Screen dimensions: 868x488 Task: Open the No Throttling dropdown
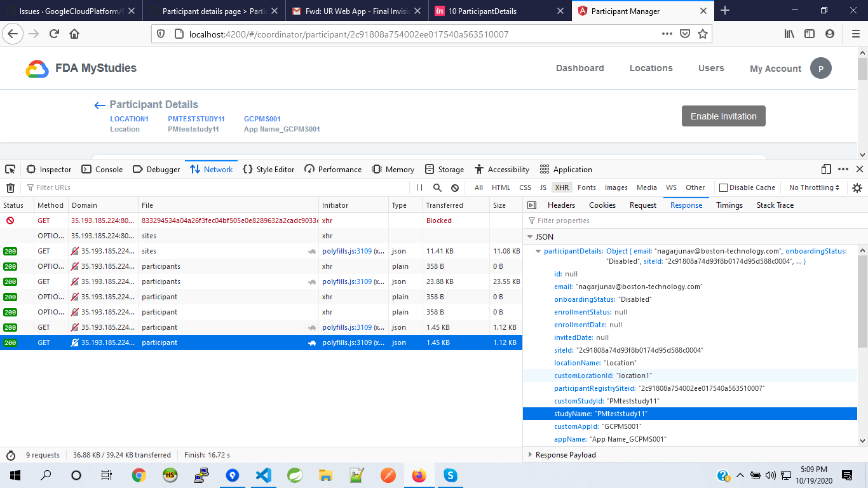814,187
